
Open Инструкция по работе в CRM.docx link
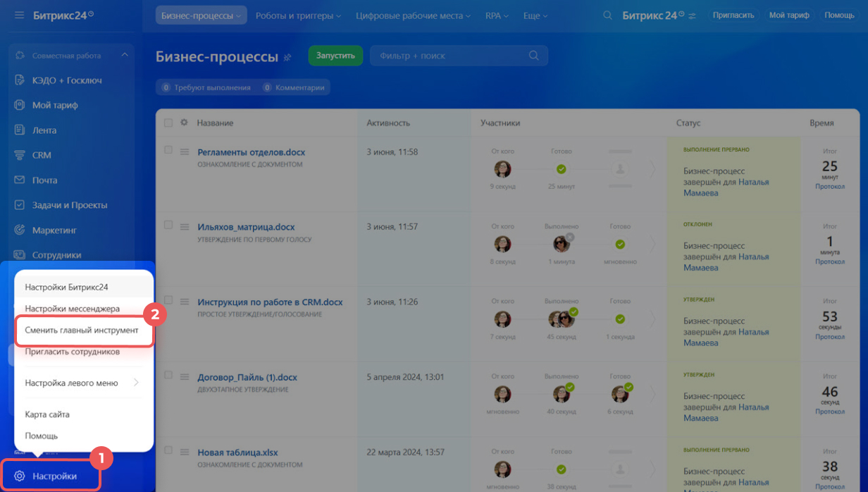270,302
